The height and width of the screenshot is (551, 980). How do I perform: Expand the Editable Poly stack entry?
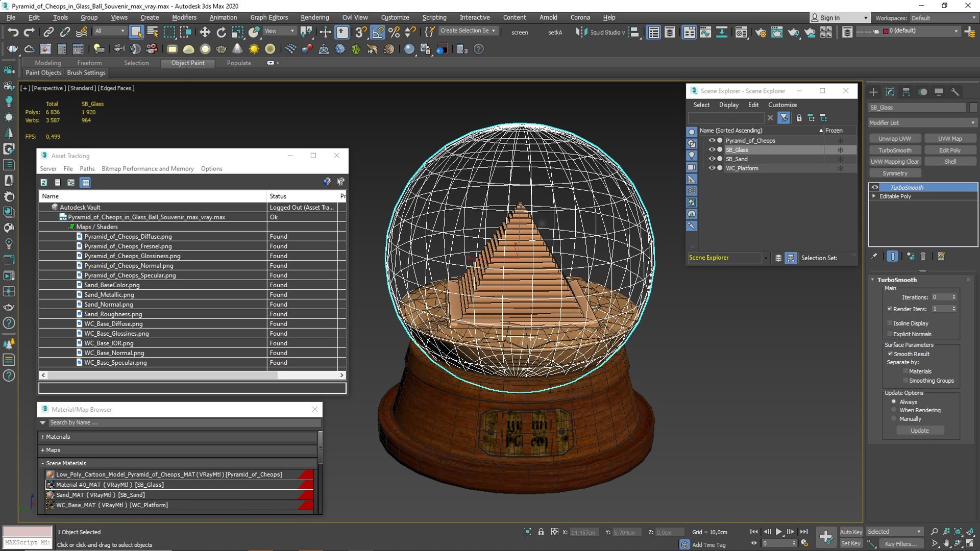pyautogui.click(x=874, y=196)
